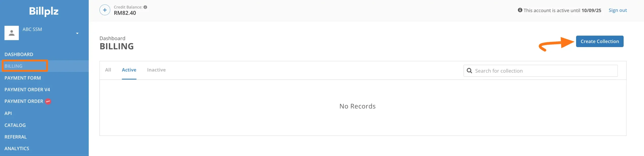Open the DASHBOARD section from sidebar
Screen dimensions: 644x156
point(19,54)
